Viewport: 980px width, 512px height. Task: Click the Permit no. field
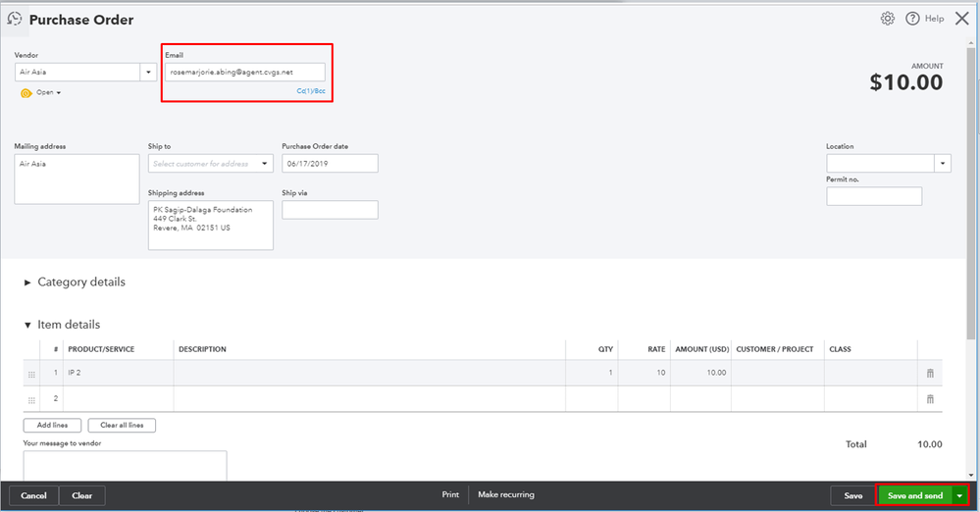(x=874, y=196)
